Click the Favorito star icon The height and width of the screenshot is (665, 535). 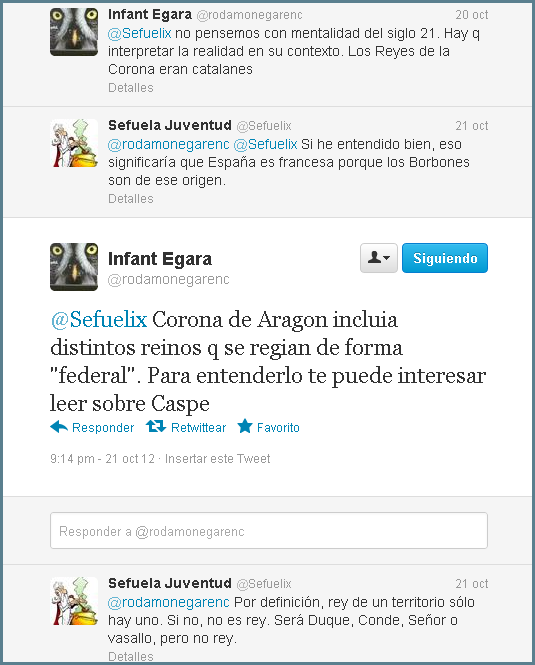[x=245, y=426]
